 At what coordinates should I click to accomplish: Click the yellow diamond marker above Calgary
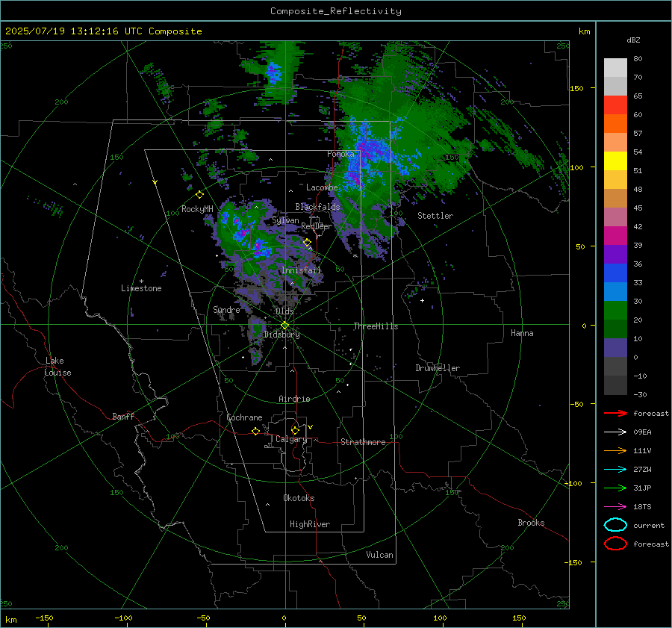click(295, 430)
